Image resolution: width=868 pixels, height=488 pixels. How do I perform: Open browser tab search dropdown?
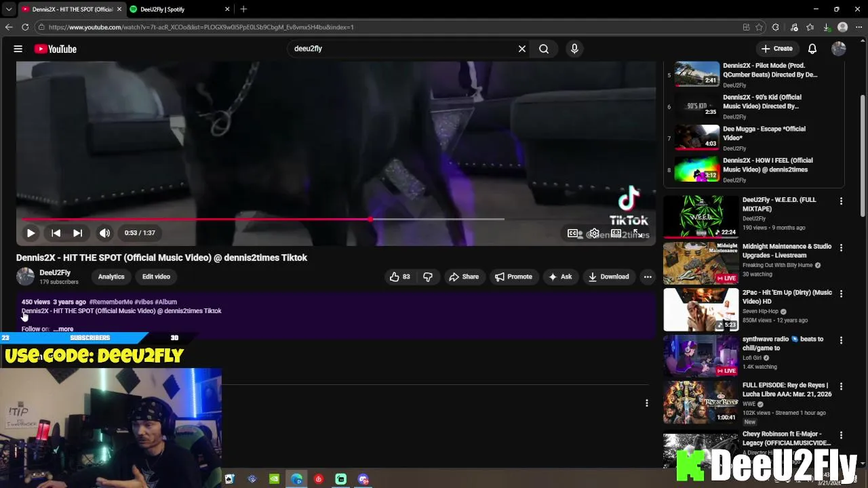[8, 9]
